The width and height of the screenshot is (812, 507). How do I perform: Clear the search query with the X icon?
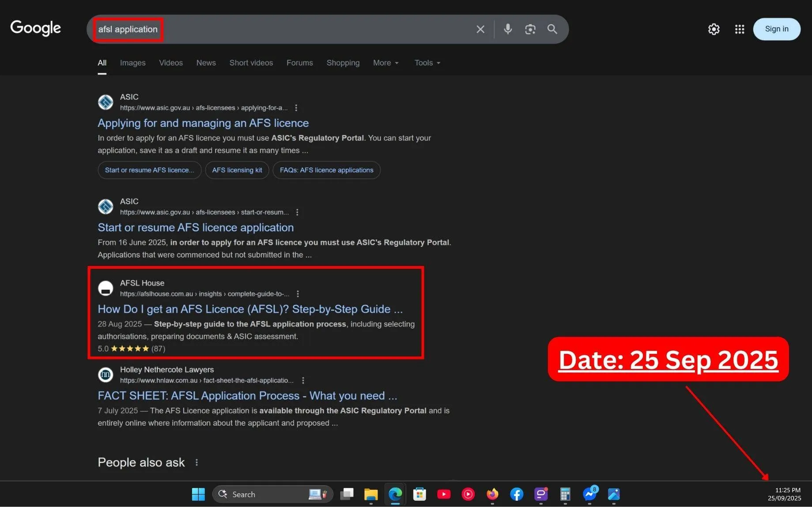(x=480, y=29)
